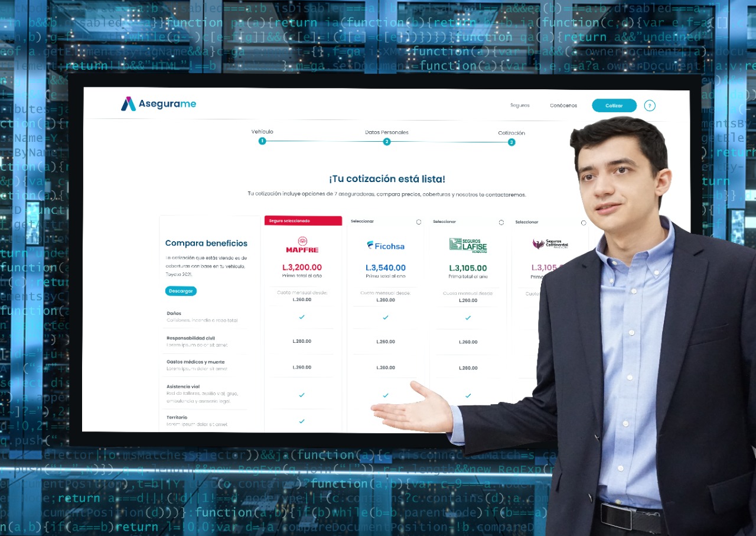Open the Conócenos menu
756x536 pixels.
click(563, 105)
